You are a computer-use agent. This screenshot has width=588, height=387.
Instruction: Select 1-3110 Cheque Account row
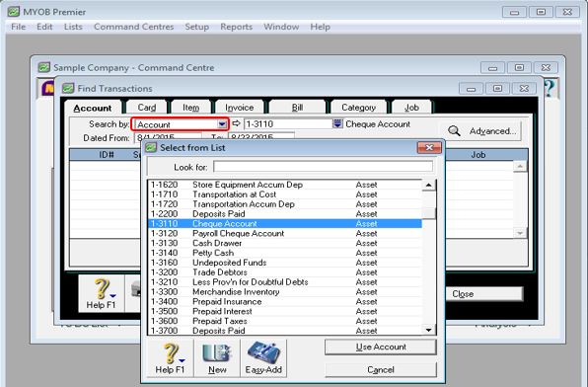tap(285, 224)
